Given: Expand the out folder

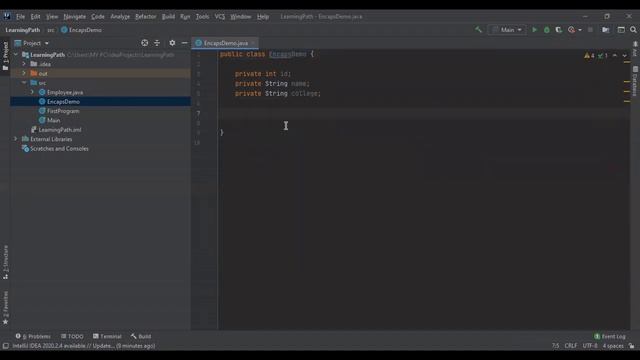Looking at the screenshot, I should (24, 73).
